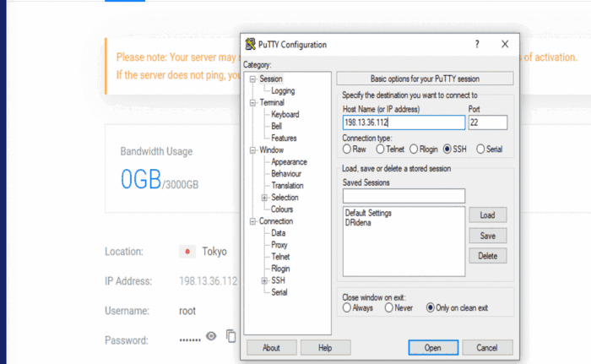Open the SSH category in tree
Viewport: 591px width, 364px height.
pyautogui.click(x=278, y=280)
